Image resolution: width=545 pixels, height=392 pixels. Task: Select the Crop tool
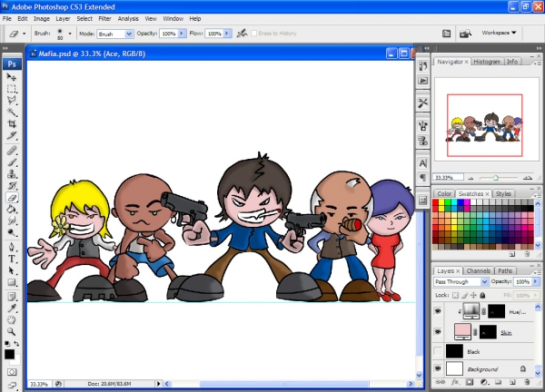point(12,123)
